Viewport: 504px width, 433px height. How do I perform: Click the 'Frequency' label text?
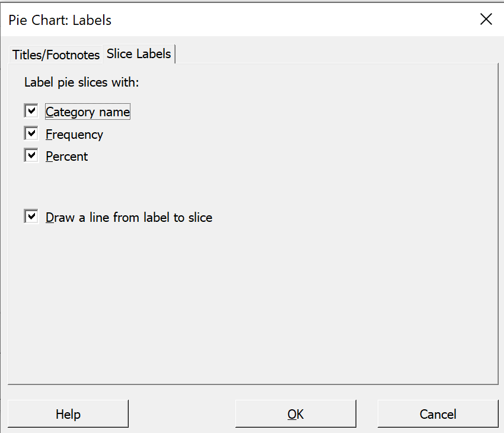point(74,135)
